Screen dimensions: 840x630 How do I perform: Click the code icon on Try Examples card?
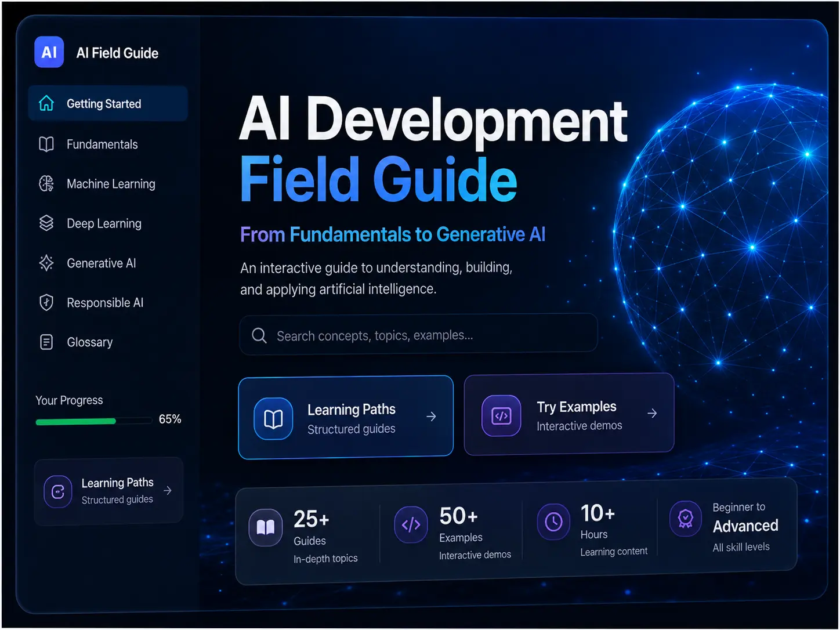[x=501, y=415]
